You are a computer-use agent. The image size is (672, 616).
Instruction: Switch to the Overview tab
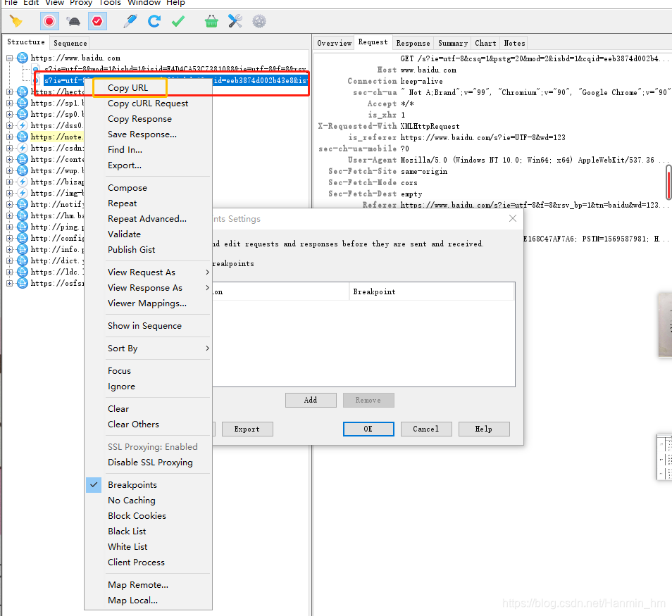coord(335,43)
